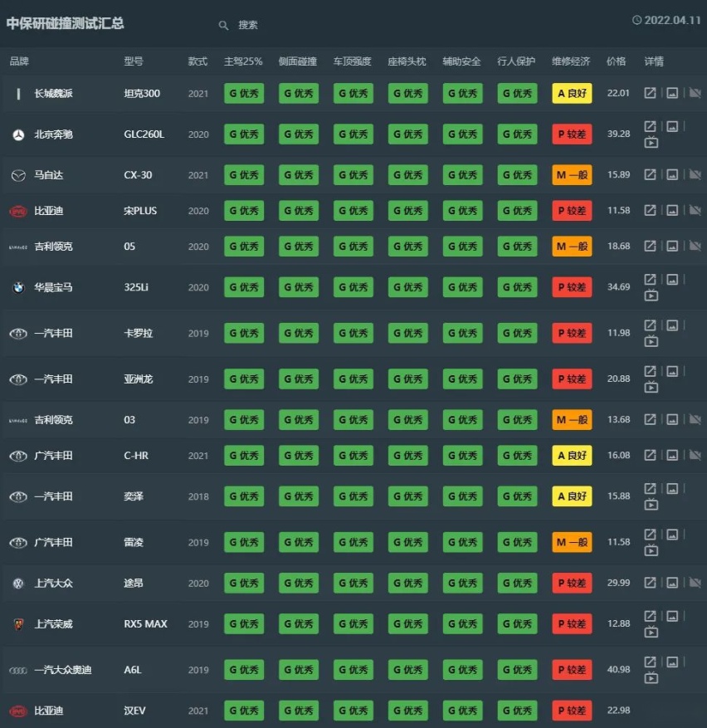Image resolution: width=707 pixels, height=728 pixels.
Task: View images for 途昂 row
Action: point(672,583)
